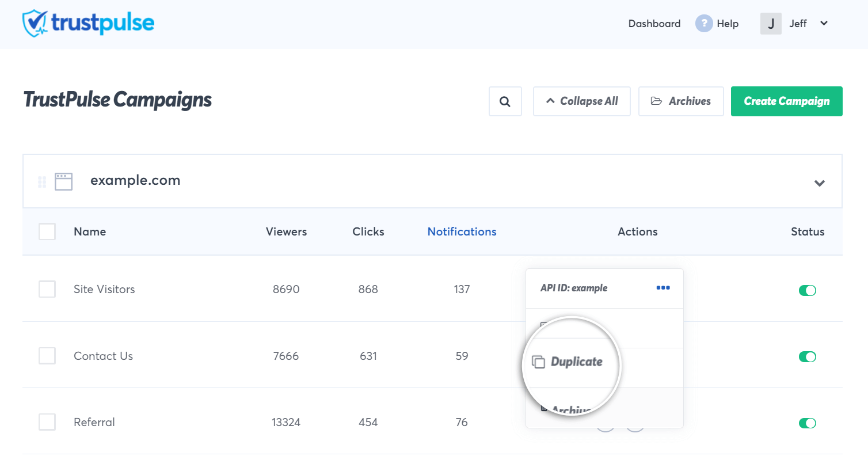Grab the example.com drag handle
868x456 pixels.
[x=42, y=182]
